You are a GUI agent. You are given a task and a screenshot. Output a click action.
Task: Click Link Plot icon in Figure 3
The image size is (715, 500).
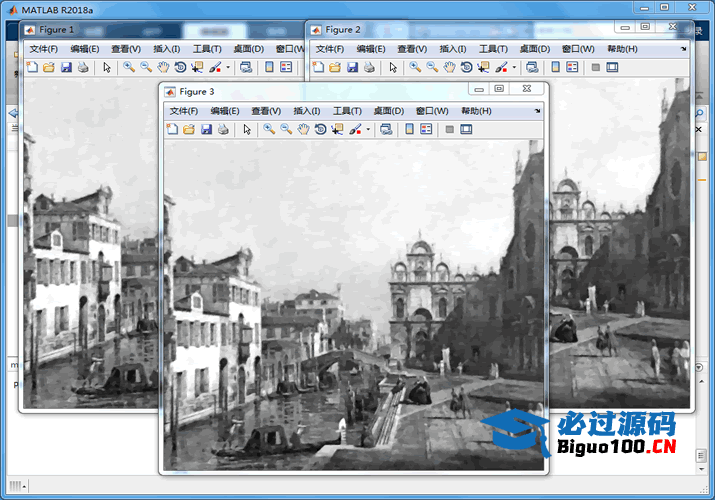click(386, 129)
